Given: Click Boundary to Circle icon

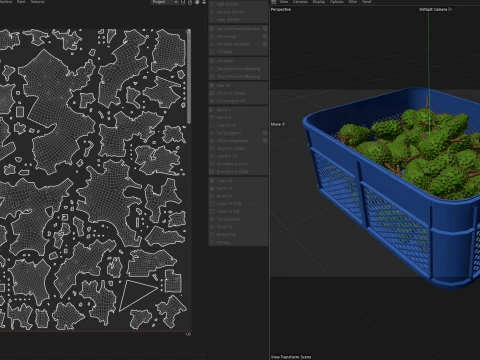Looking at the screenshot, I should tap(212, 164).
